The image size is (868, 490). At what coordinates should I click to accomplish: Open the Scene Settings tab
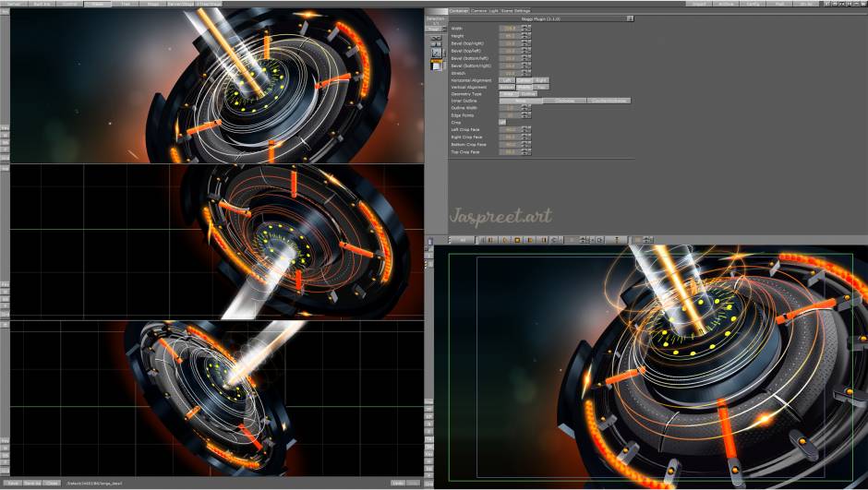click(x=515, y=10)
